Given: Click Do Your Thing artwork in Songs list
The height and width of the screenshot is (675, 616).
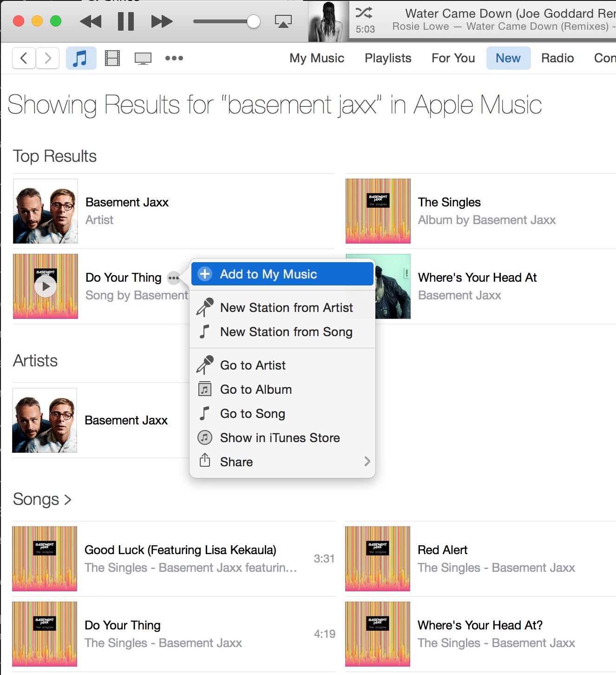Looking at the screenshot, I should (x=45, y=634).
